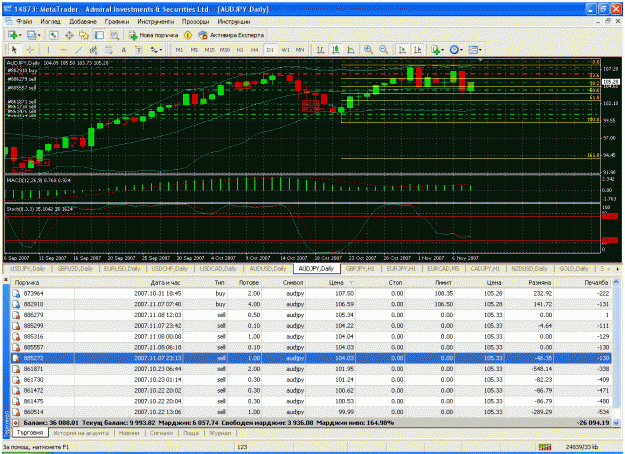Open the 'Новини' terminal tab

tap(129, 432)
